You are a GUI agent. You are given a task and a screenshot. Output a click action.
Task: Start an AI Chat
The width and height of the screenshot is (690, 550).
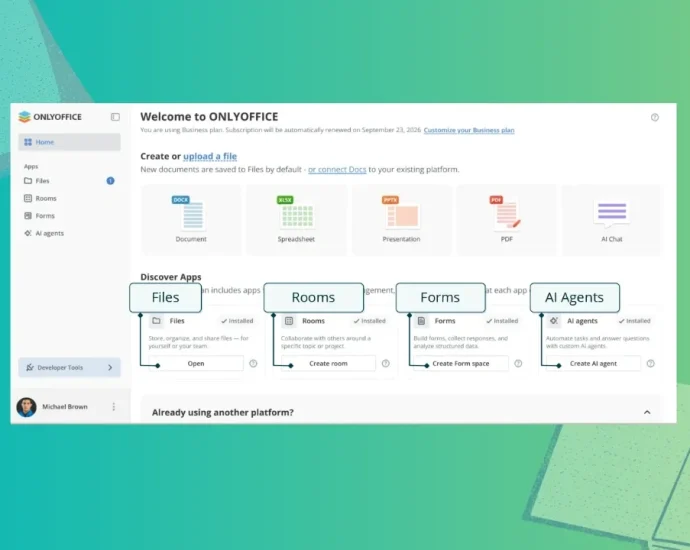pos(612,220)
